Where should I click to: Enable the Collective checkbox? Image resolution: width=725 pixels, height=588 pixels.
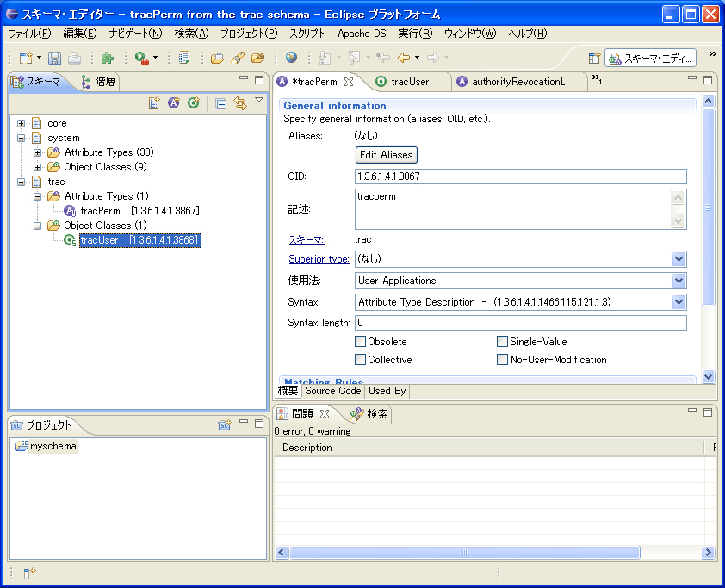pos(361,360)
